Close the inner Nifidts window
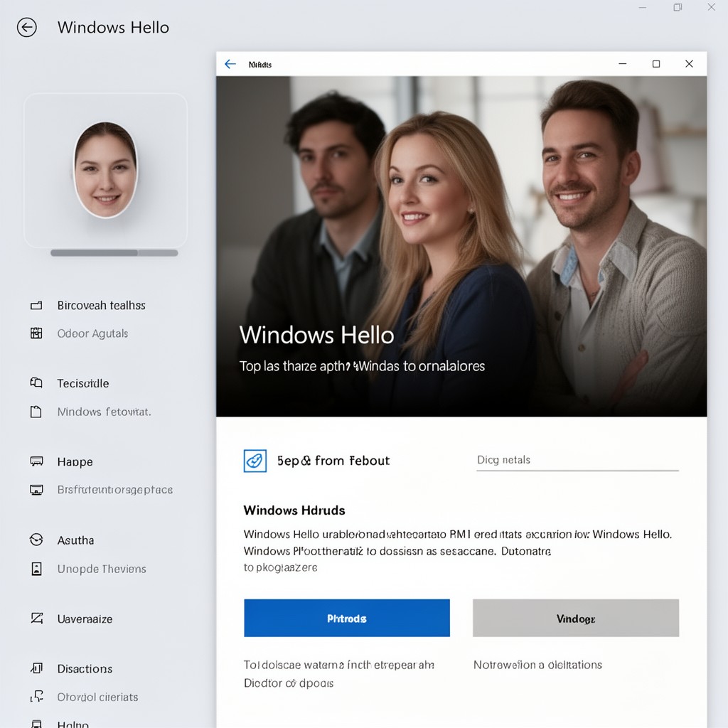Image resolution: width=728 pixels, height=728 pixels. 689,64
